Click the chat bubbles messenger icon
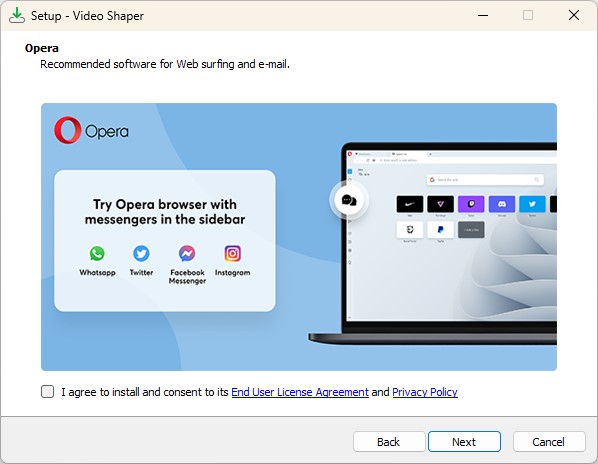598x464 pixels. click(x=349, y=200)
